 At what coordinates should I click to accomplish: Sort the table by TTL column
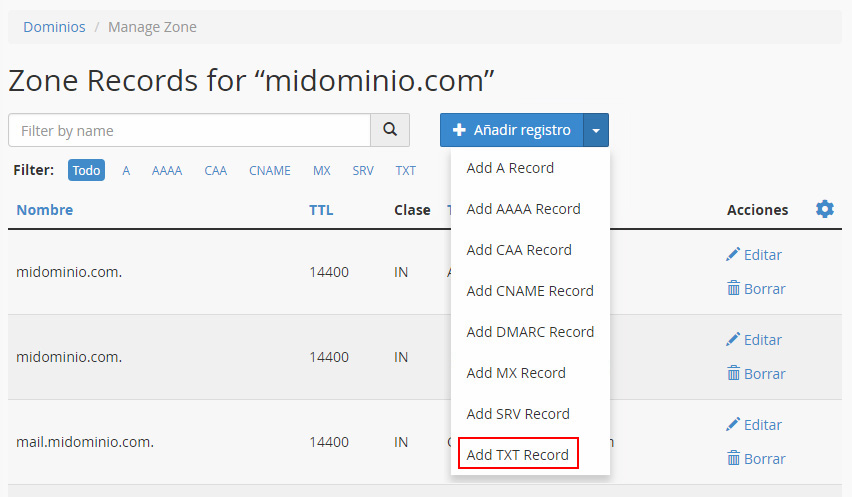click(321, 210)
